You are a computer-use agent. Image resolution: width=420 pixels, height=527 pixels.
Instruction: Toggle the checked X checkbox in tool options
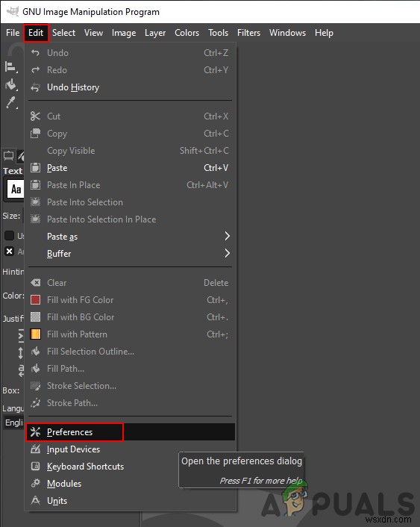coord(9,251)
